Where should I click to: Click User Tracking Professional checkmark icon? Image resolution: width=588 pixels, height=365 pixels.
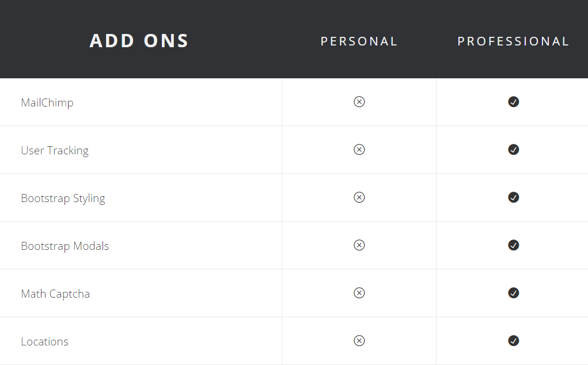click(x=513, y=150)
